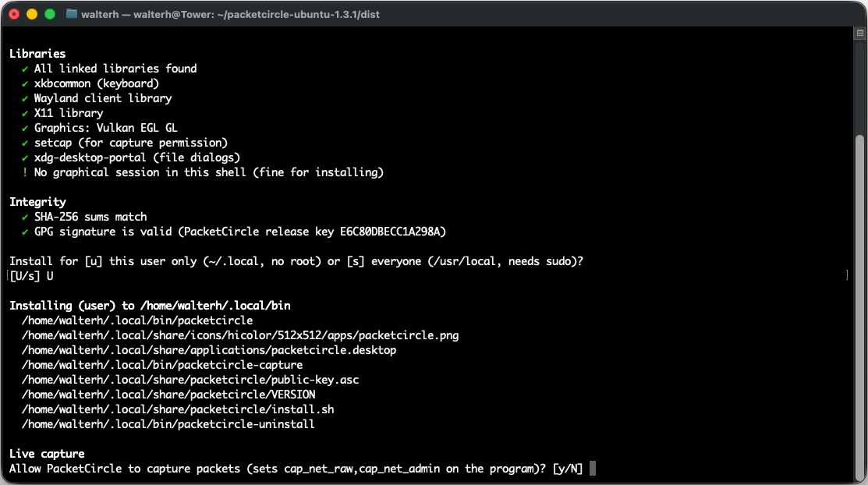Click 'Allow PacketCircle to capture packets' prompt

tap(296, 469)
